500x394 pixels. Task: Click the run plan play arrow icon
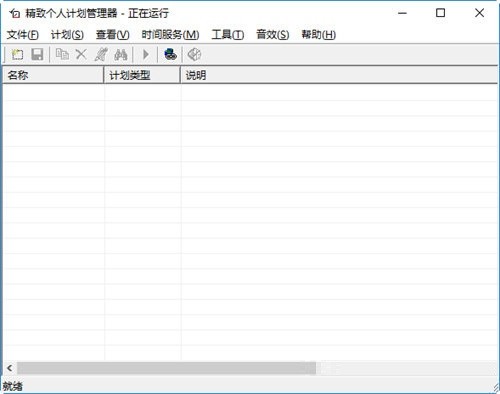tap(146, 54)
